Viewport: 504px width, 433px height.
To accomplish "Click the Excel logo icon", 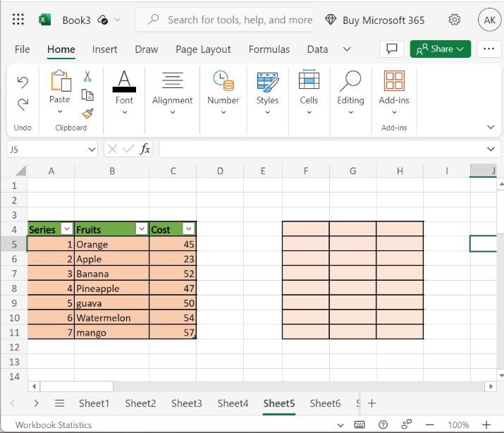I will (44, 20).
